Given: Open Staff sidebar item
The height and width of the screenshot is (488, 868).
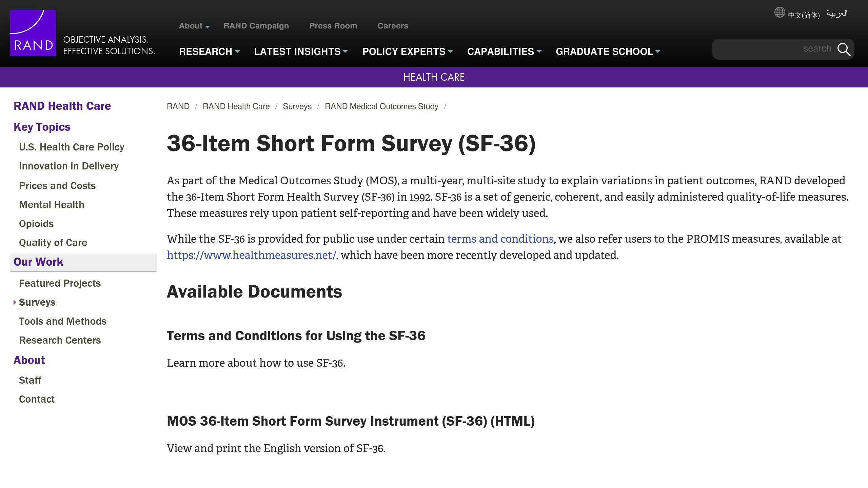Looking at the screenshot, I should coord(30,380).
